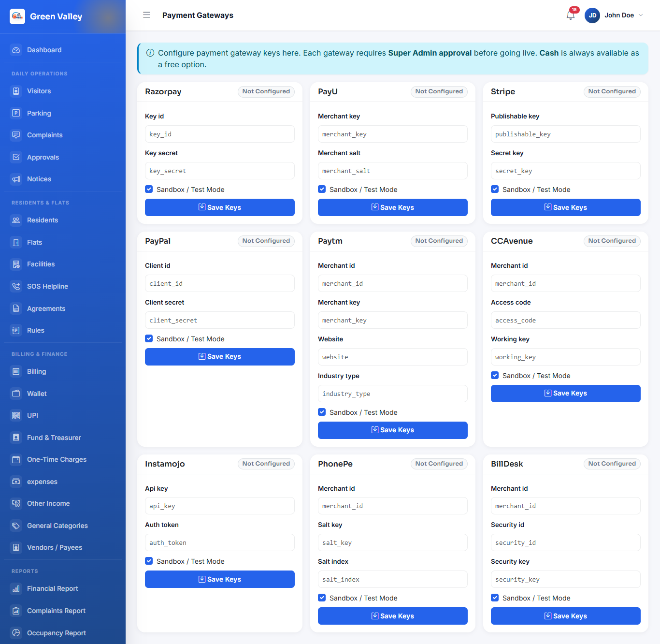
Task: Open Billing in the sidebar
Action: [x=63, y=371]
